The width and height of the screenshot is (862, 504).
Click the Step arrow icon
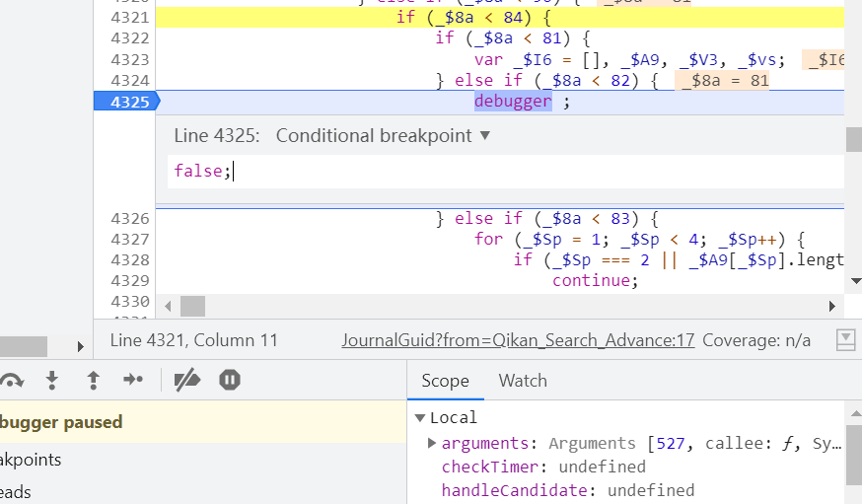pyautogui.click(x=133, y=380)
